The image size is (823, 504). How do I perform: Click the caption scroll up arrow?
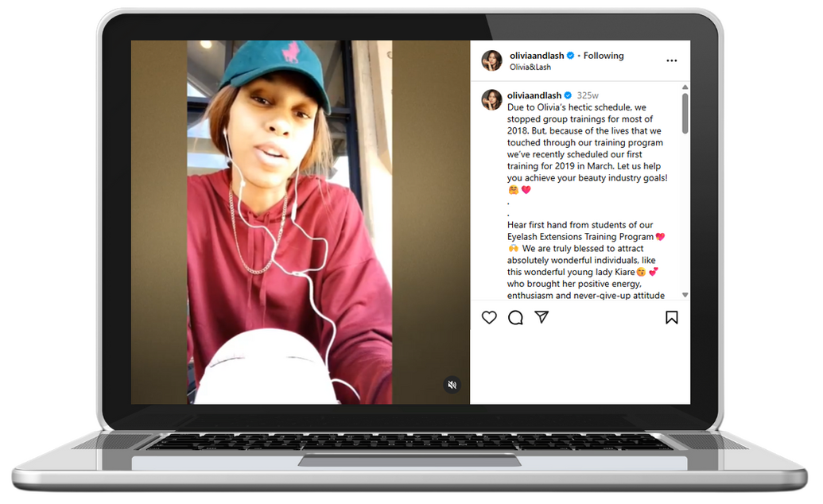click(685, 87)
